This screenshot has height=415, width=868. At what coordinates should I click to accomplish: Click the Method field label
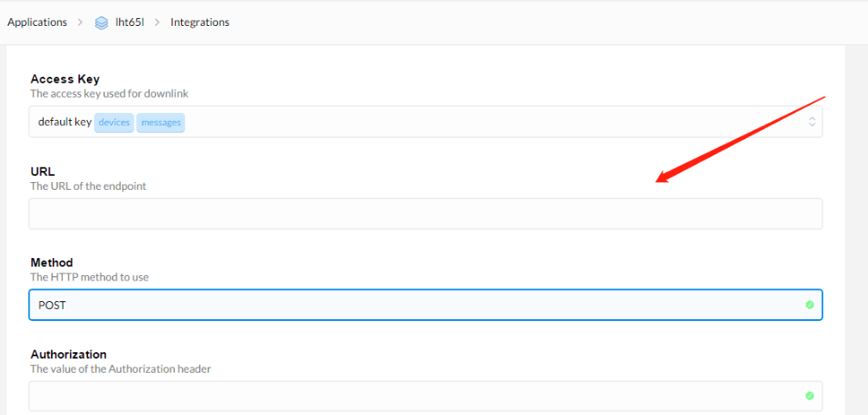(x=52, y=262)
